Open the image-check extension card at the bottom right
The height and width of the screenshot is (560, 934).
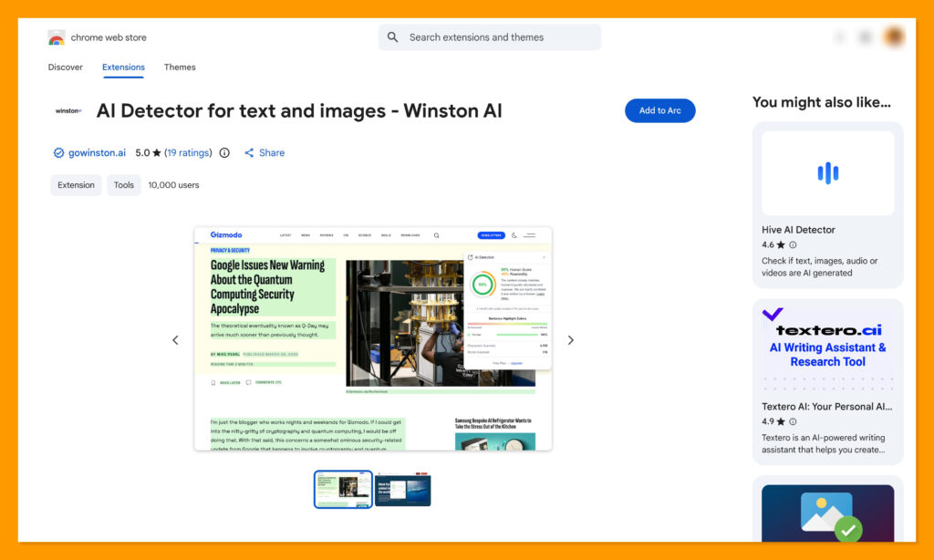tap(828, 511)
